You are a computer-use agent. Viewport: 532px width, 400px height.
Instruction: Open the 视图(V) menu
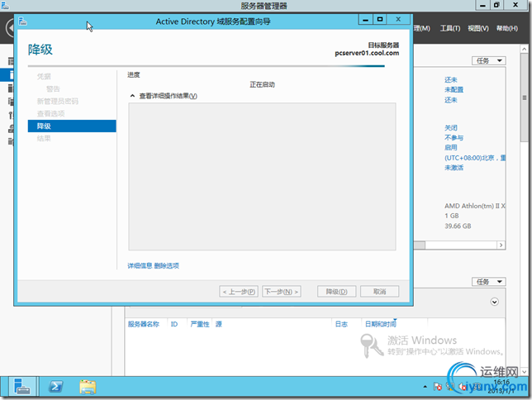coord(478,29)
